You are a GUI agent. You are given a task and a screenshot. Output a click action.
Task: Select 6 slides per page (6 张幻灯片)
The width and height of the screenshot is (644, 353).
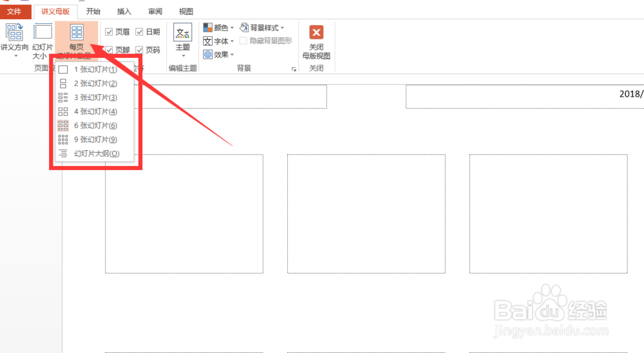click(x=95, y=126)
